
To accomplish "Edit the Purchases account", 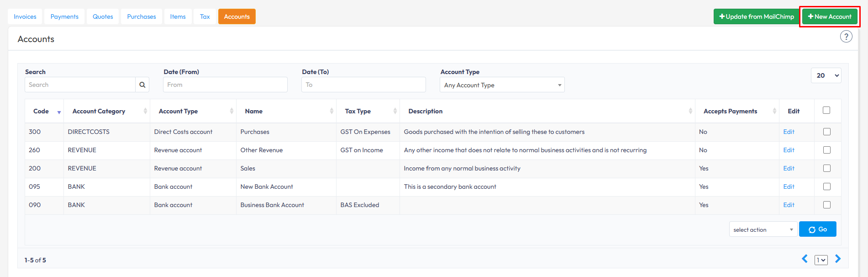I will click(x=789, y=132).
